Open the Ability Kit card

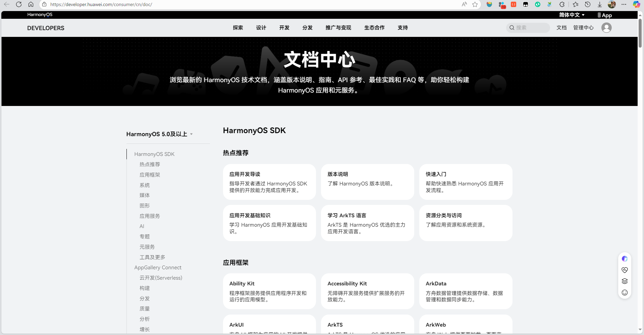269,291
